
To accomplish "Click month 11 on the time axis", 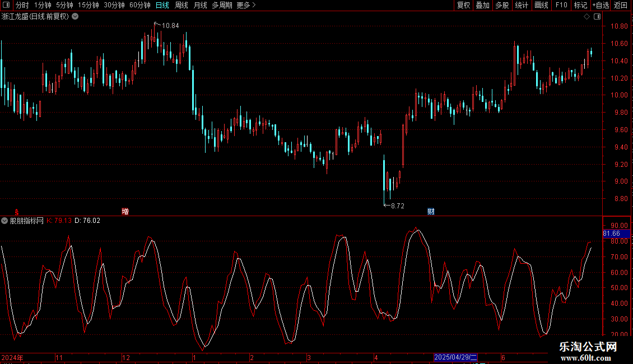I will (59, 357).
